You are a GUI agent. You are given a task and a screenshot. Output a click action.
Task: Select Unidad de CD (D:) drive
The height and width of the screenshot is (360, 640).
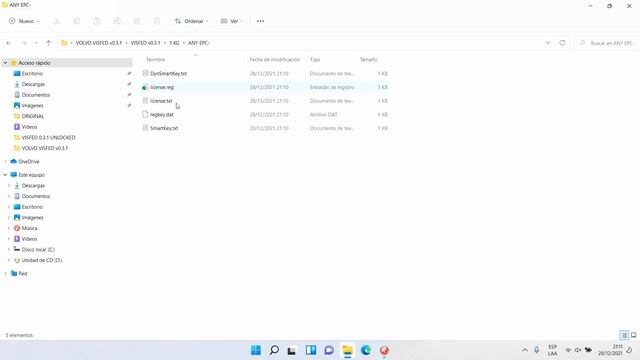pos(42,260)
